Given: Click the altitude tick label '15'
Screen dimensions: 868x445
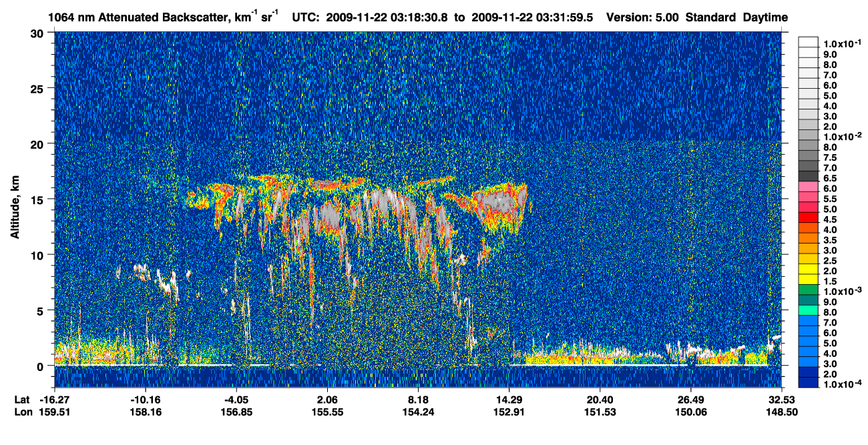Looking at the screenshot, I should point(39,199).
